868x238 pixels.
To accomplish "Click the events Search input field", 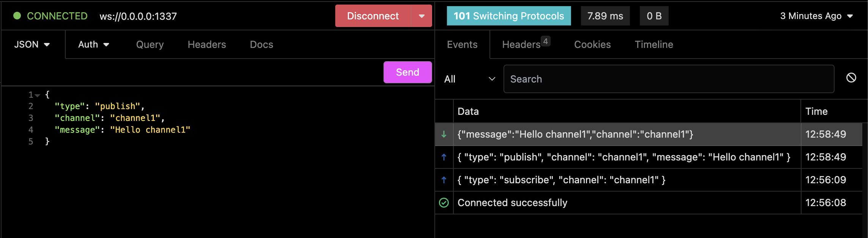I will (669, 79).
